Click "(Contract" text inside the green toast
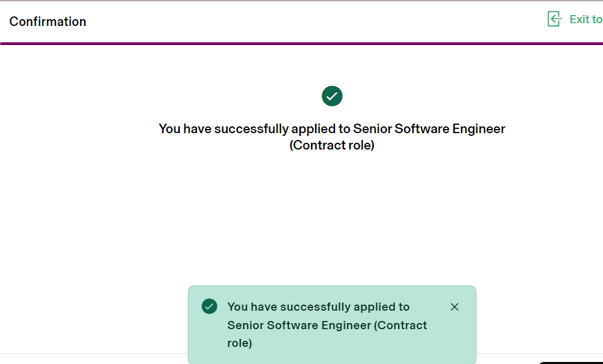Viewport: 603px width, 364px height. click(401, 325)
